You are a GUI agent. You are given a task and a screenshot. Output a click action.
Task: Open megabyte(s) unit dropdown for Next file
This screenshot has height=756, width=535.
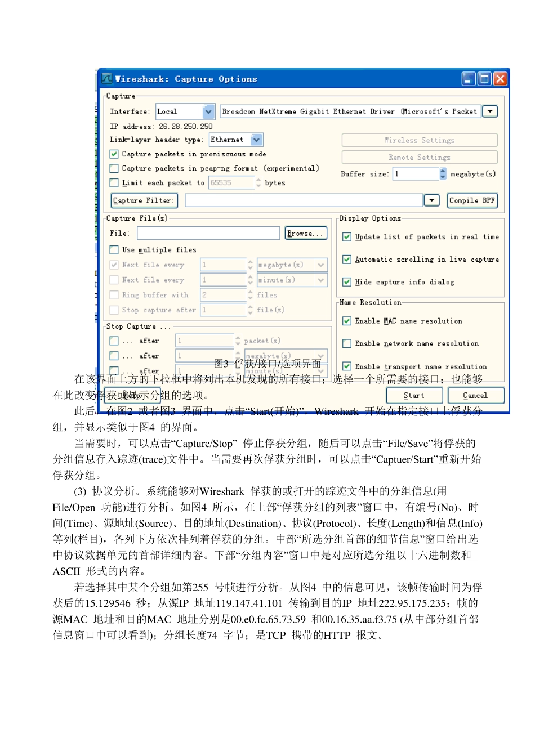coord(321,265)
